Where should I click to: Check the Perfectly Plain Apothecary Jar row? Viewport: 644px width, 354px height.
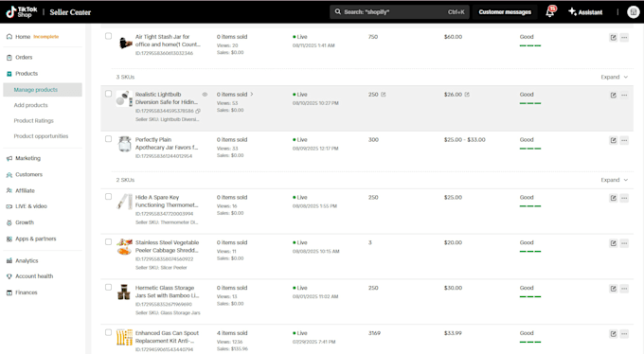(x=108, y=139)
